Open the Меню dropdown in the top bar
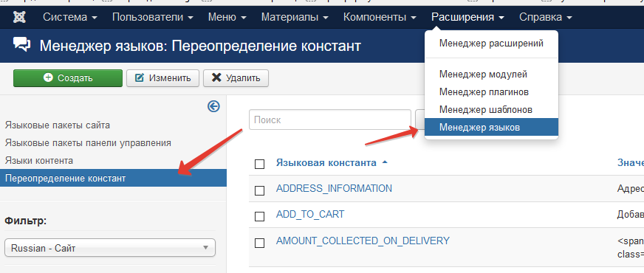Screen dimensions: 644x273 (227, 17)
